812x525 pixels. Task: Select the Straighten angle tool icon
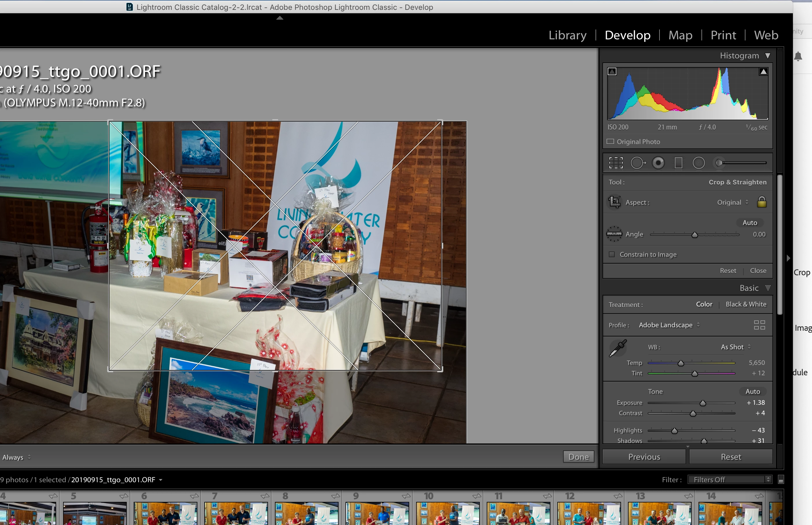tap(614, 234)
